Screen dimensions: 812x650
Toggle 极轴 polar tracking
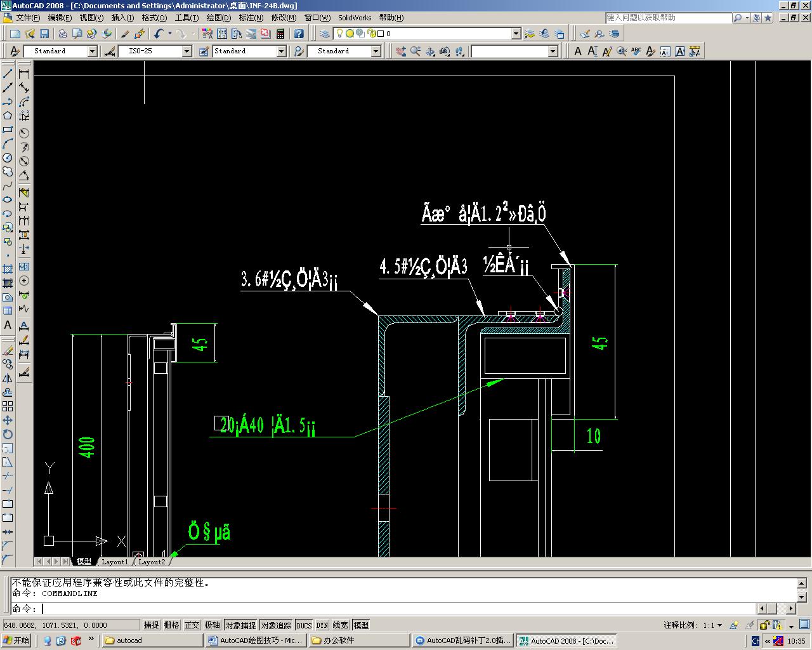point(212,625)
